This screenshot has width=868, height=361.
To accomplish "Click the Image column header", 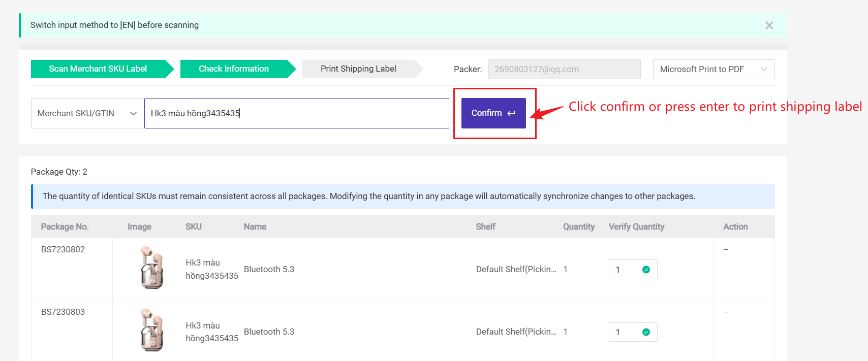I will tap(139, 226).
